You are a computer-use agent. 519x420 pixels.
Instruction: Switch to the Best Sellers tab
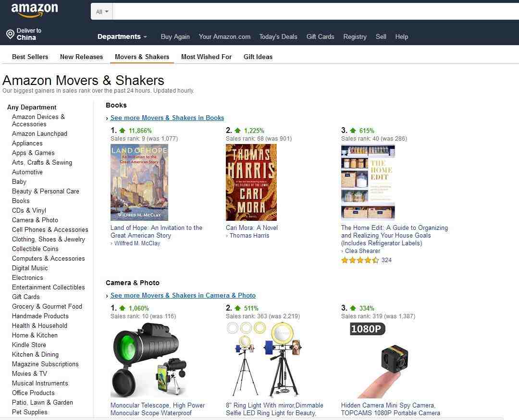[x=30, y=57]
